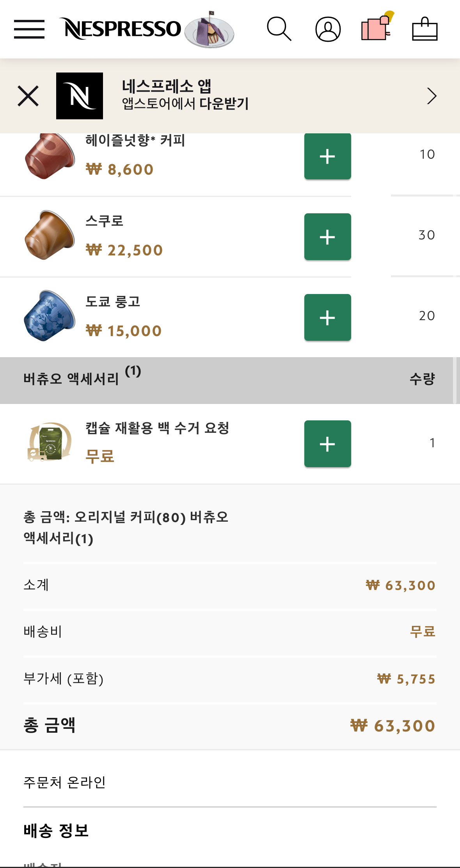
Task: Increase quantity of 스쿠로 capsules
Action: coord(327,237)
